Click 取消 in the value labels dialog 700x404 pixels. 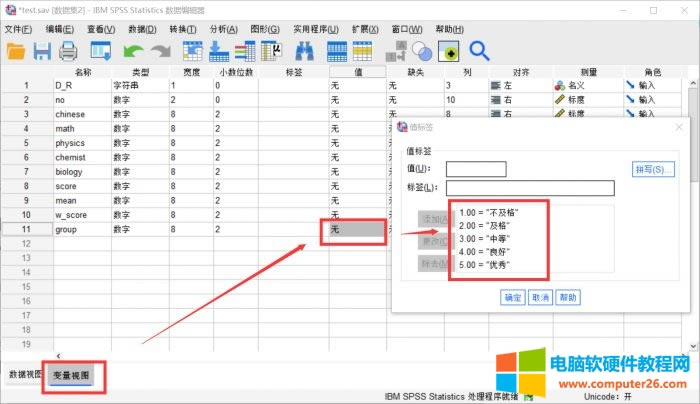pyautogui.click(x=540, y=297)
